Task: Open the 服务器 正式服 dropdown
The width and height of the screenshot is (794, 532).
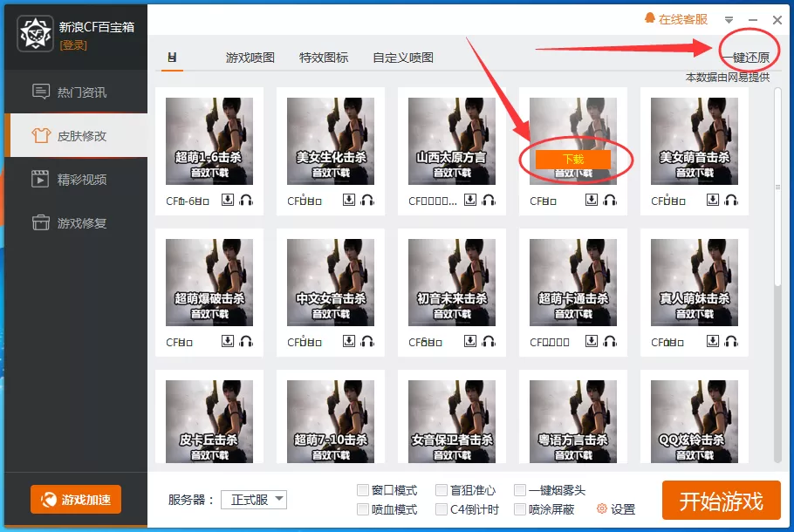Action: click(254, 500)
